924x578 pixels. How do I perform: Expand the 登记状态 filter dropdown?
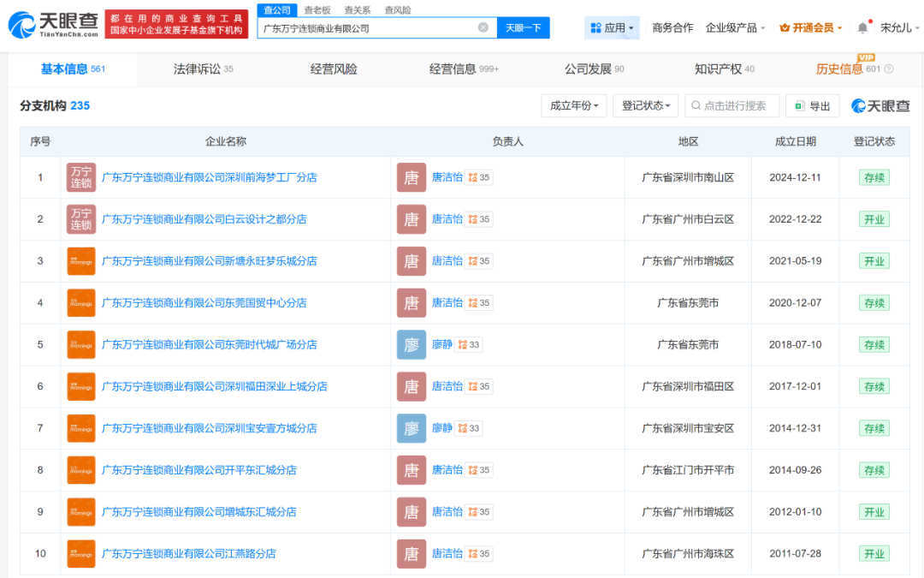pyautogui.click(x=645, y=106)
